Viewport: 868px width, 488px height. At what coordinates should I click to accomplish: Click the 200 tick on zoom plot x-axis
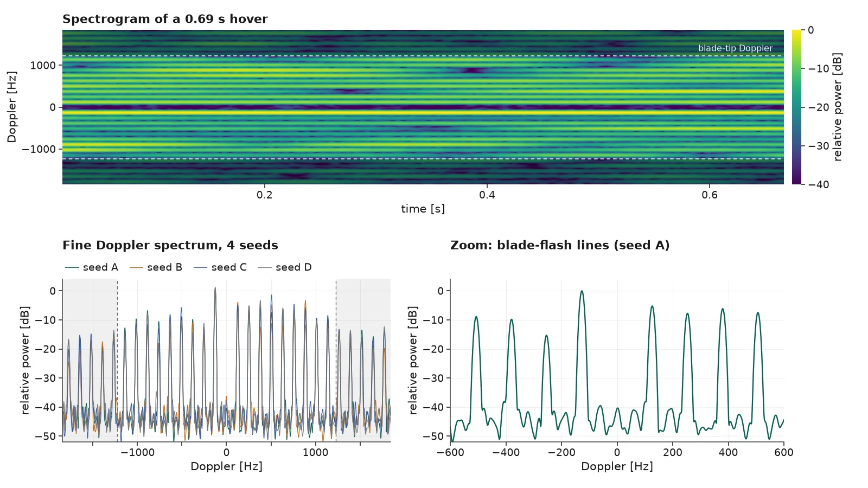[x=673, y=452]
